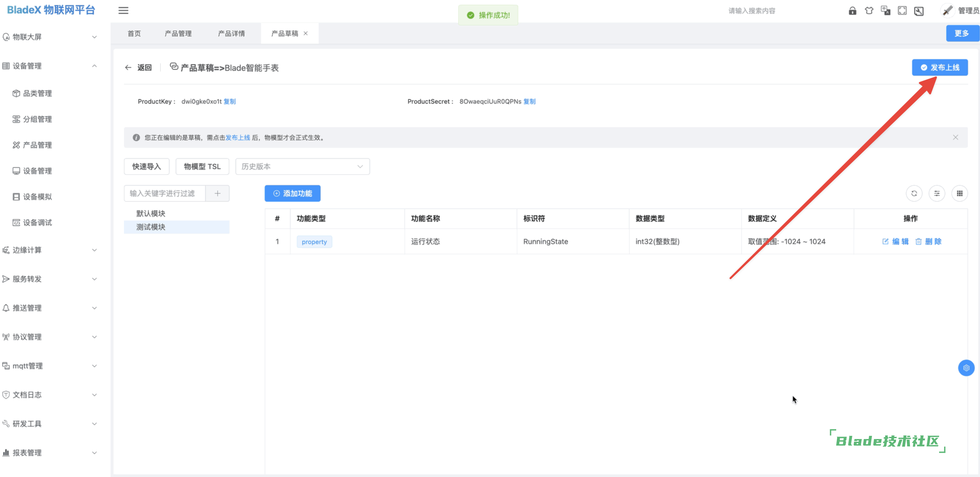Collapse the 设备管理 sidebar section

(x=49, y=66)
